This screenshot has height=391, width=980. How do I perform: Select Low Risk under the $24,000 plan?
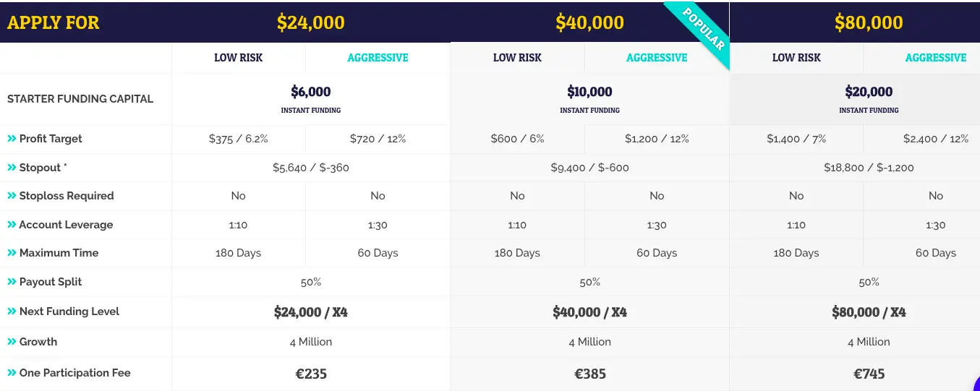pyautogui.click(x=239, y=58)
